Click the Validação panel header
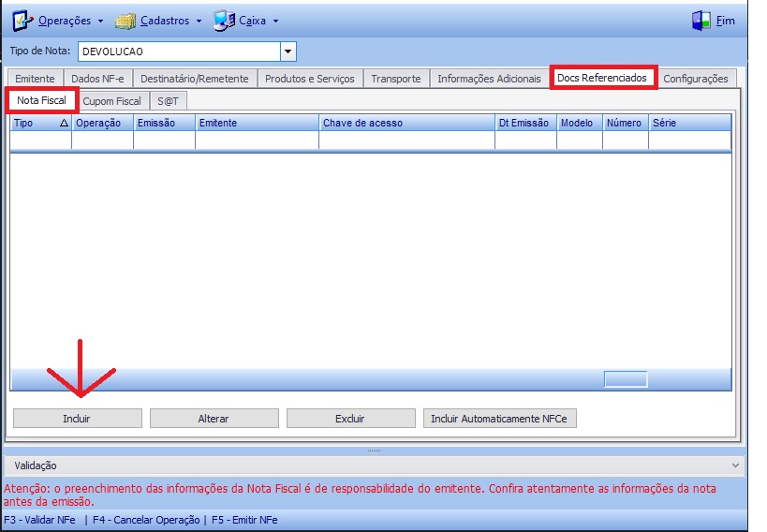 point(374,465)
